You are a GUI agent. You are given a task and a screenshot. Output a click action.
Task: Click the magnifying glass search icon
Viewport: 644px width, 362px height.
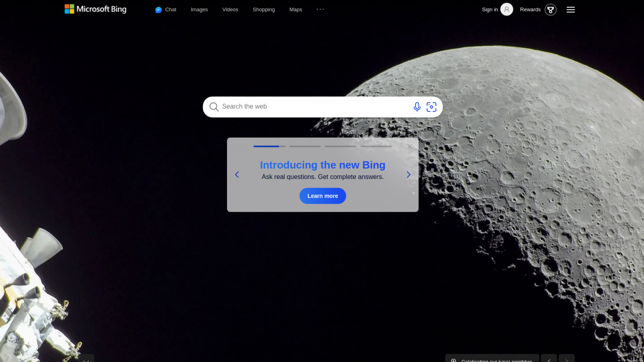click(x=214, y=107)
